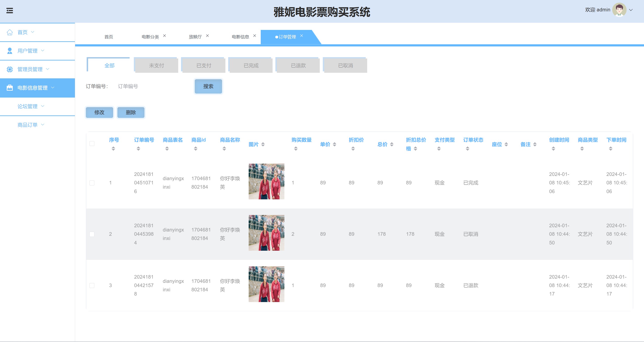Tick the checkbox for order row 3
The image size is (644, 342).
pyautogui.click(x=92, y=285)
